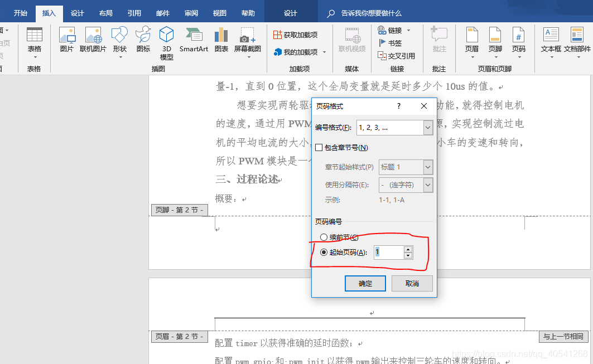Insert a SmartArt graphic

(x=194, y=40)
